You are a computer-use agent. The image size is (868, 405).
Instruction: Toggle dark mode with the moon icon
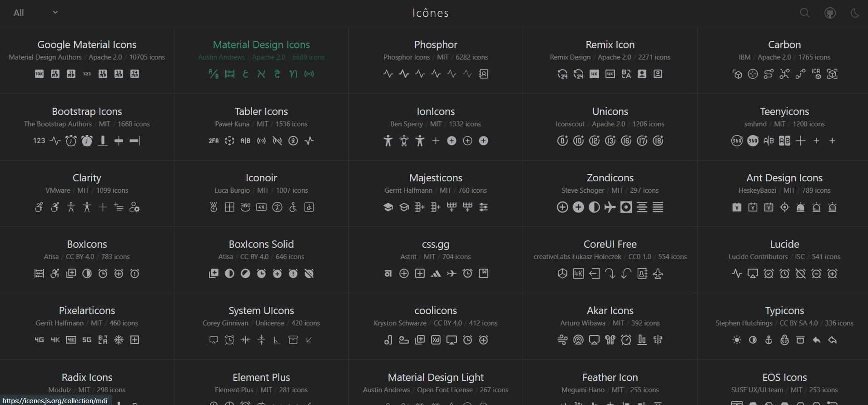pyautogui.click(x=855, y=13)
